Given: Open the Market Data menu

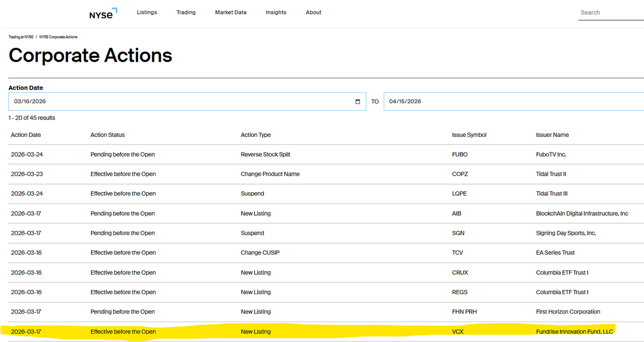Looking at the screenshot, I should (231, 12).
